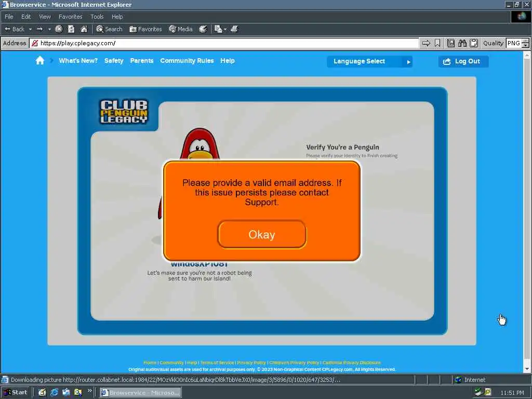This screenshot has width=532, height=399.
Task: Click the binoculars find icon
Action: pos(462,43)
